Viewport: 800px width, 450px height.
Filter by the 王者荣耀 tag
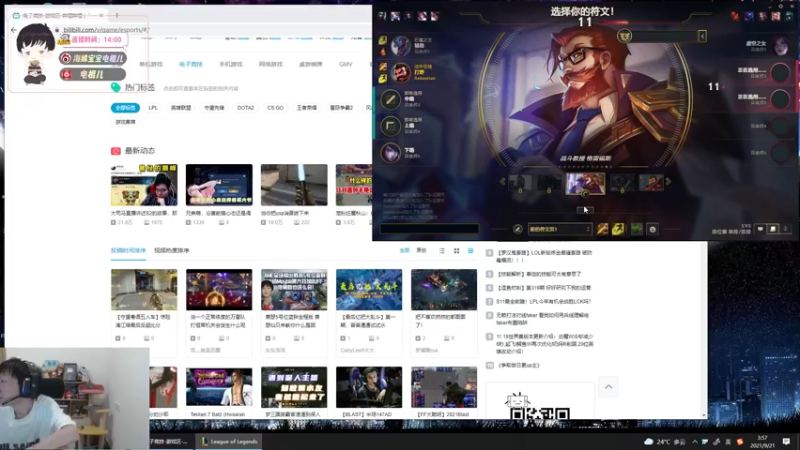coord(307,108)
